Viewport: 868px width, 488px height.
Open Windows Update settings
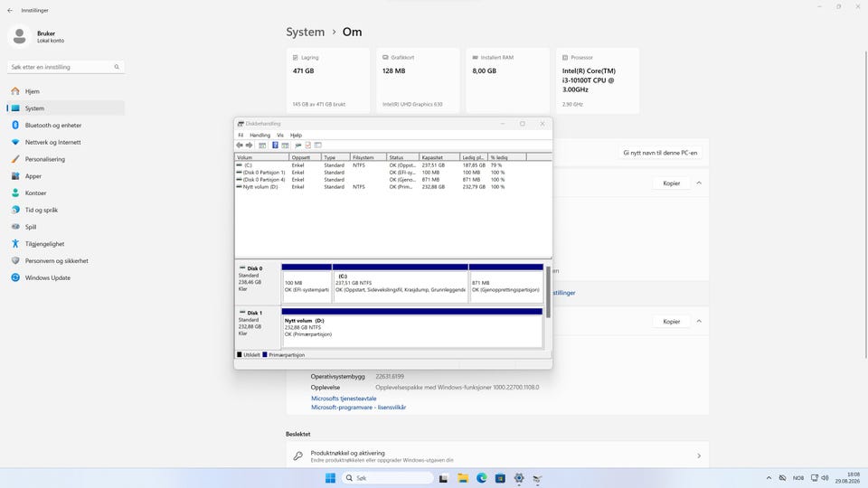coord(65,277)
